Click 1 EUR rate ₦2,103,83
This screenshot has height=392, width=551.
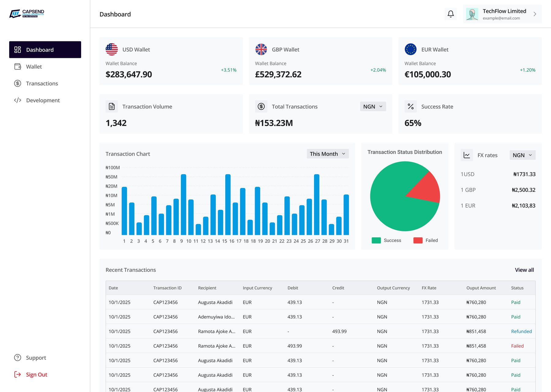523,205
